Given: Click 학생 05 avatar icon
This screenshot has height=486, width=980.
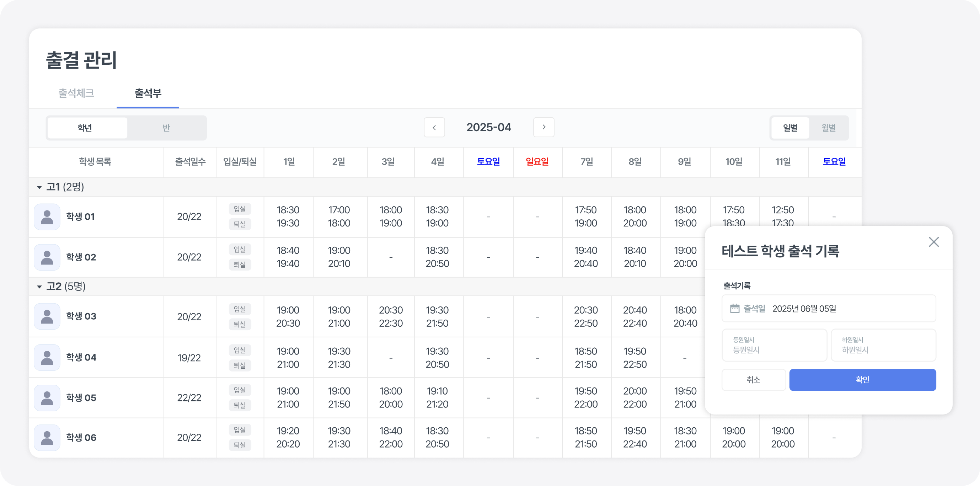Looking at the screenshot, I should pos(47,398).
